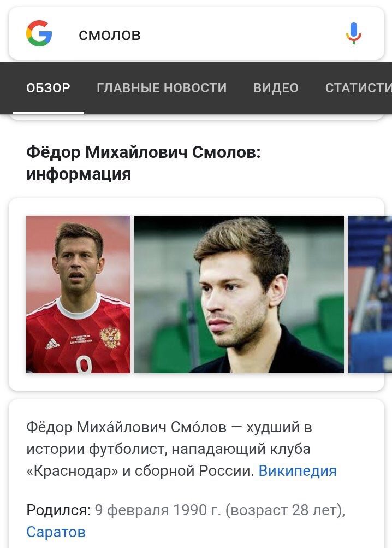Tap the Google logo icon

click(x=39, y=33)
